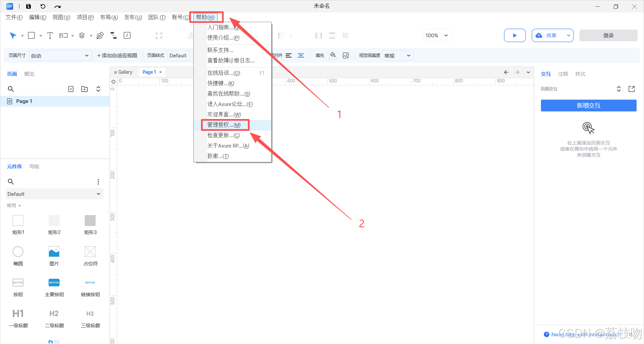Click the align left text icon
Viewport: 644px width, 344px height.
click(289, 56)
